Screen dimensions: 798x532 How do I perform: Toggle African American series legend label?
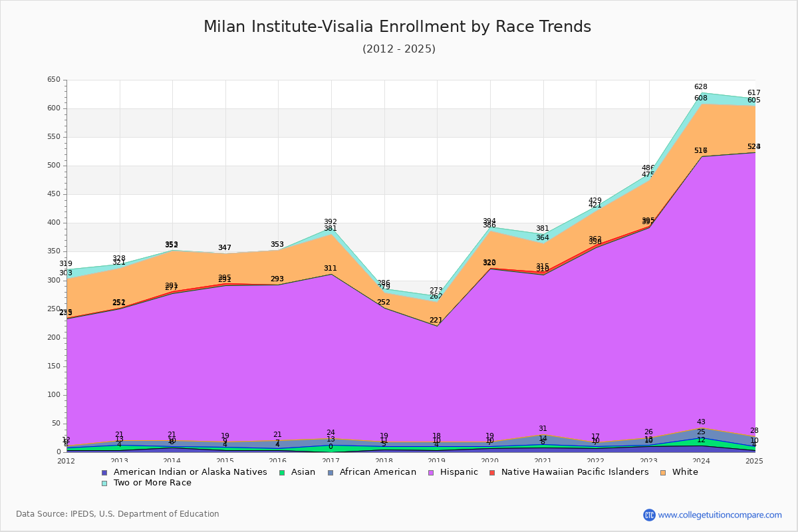tap(378, 472)
